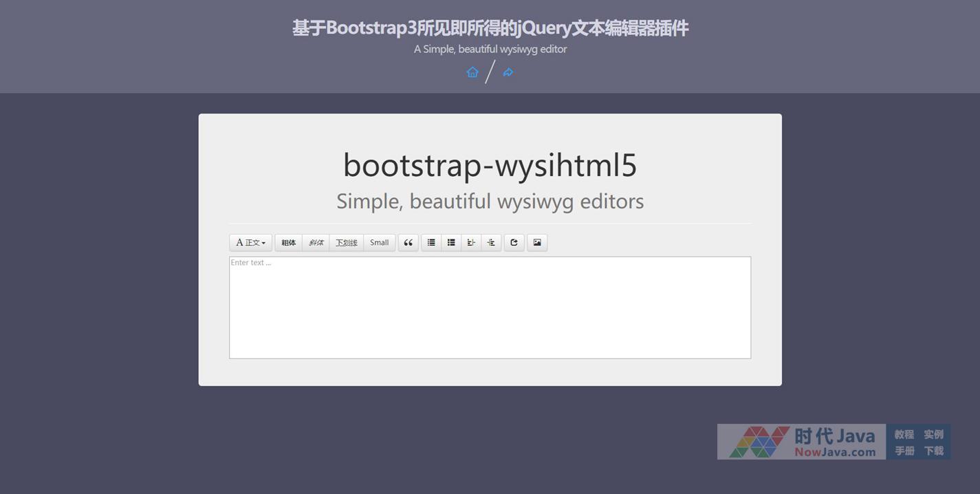
Task: Go to the home page icon
Action: point(472,72)
